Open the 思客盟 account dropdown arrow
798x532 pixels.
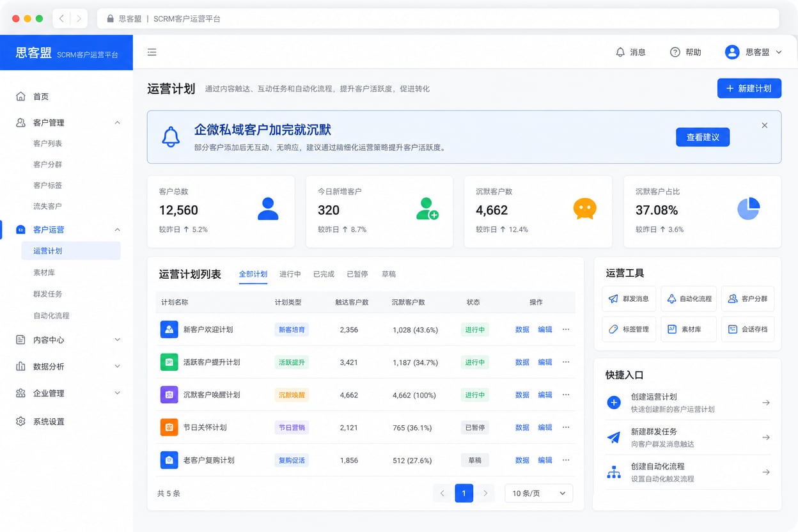[778, 52]
